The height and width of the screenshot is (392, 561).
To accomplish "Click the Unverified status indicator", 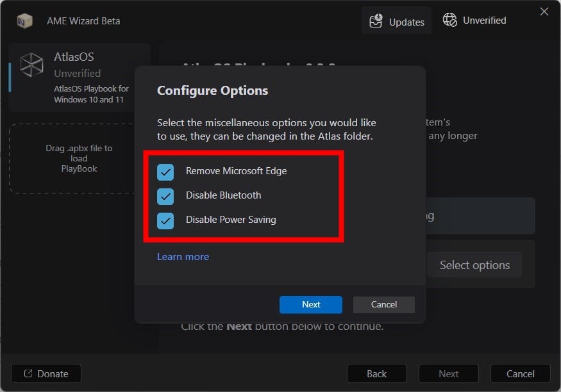I will tap(474, 20).
